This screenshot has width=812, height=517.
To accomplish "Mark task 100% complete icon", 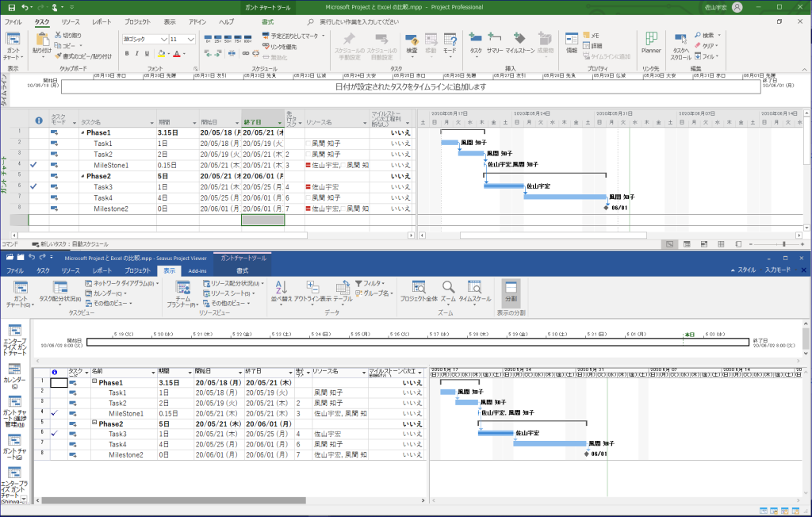I will coord(248,40).
